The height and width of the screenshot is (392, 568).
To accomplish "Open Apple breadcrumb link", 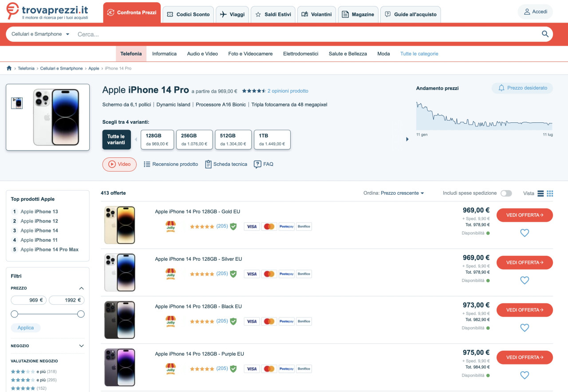I will 94,68.
